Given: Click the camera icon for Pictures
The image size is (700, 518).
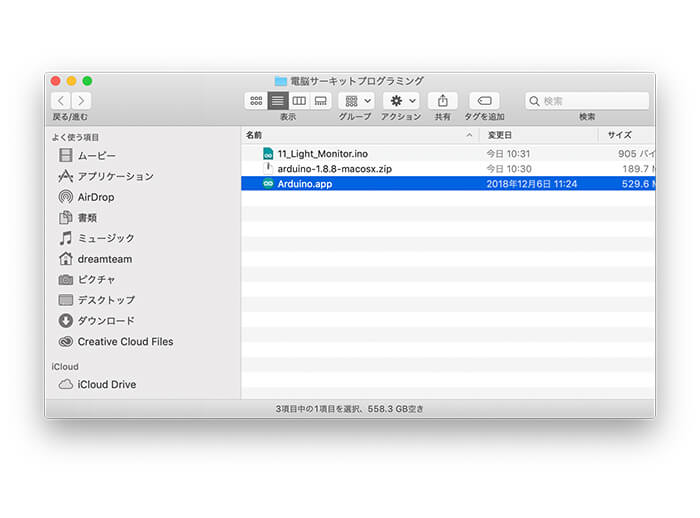Looking at the screenshot, I should pos(66,280).
